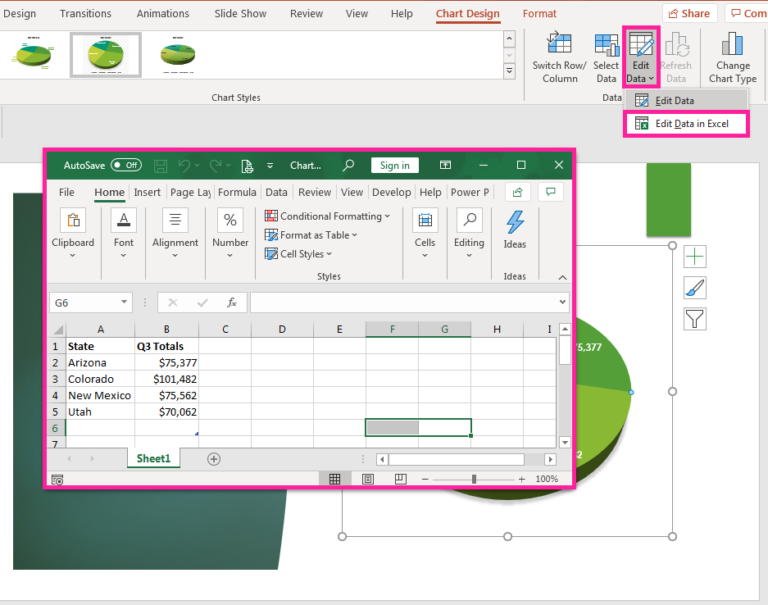Open the Edit Data dropdown button

641,57
